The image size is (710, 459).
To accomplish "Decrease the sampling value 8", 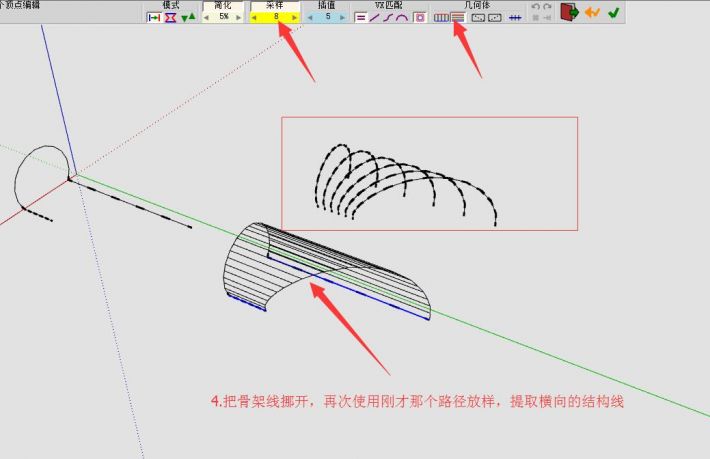I will [x=254, y=18].
